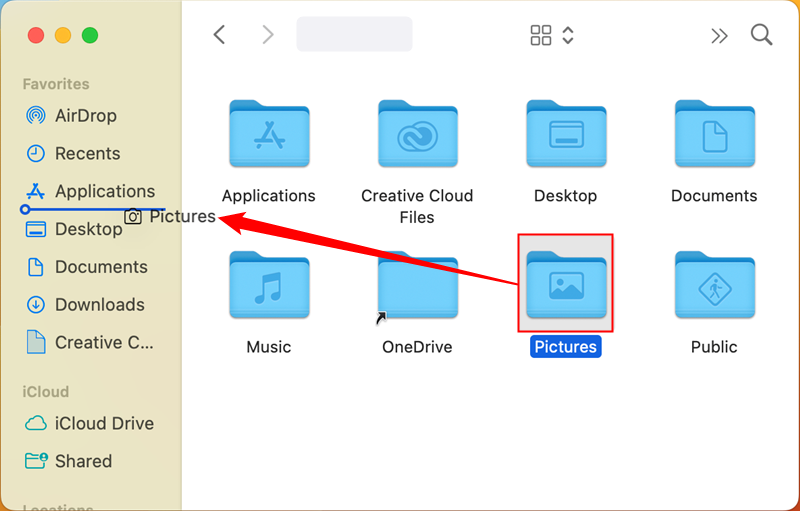Image resolution: width=800 pixels, height=511 pixels.
Task: Zoom the window with the green button
Action: [90, 35]
